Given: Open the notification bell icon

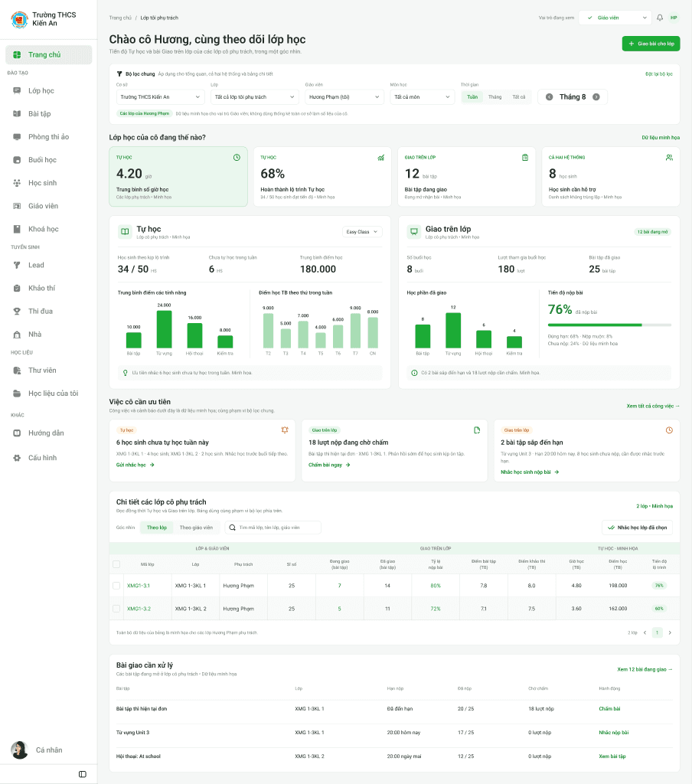Looking at the screenshot, I should (660, 18).
